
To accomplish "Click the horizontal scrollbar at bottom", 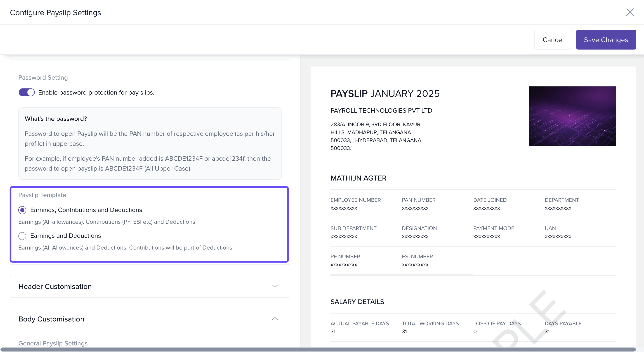I will (318, 349).
